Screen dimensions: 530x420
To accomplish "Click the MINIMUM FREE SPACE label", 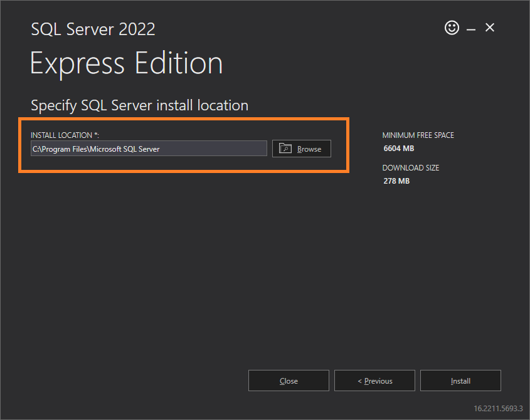I will (418, 135).
